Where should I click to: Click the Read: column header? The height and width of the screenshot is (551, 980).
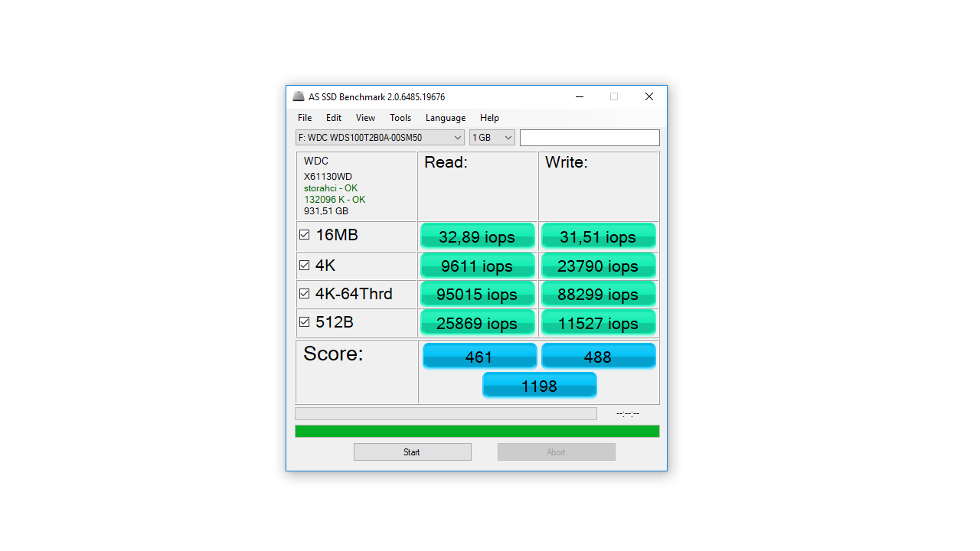pos(446,162)
